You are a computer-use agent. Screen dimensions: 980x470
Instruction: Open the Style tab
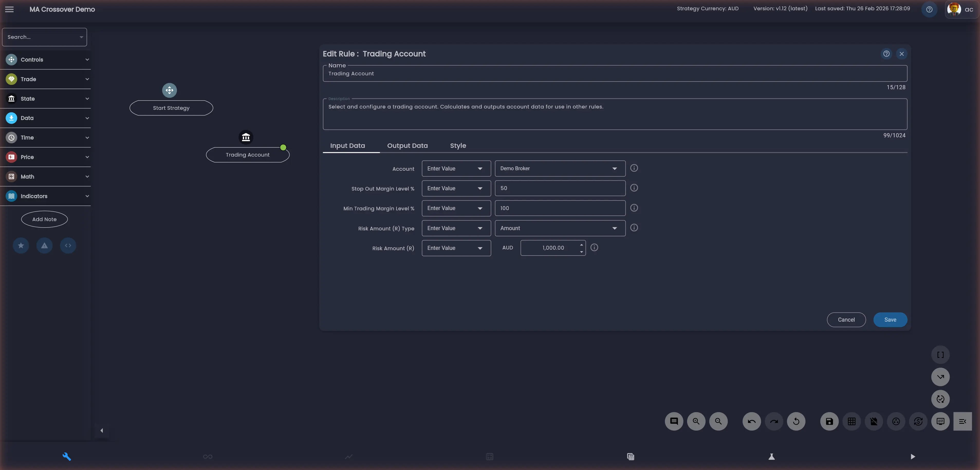tap(458, 146)
